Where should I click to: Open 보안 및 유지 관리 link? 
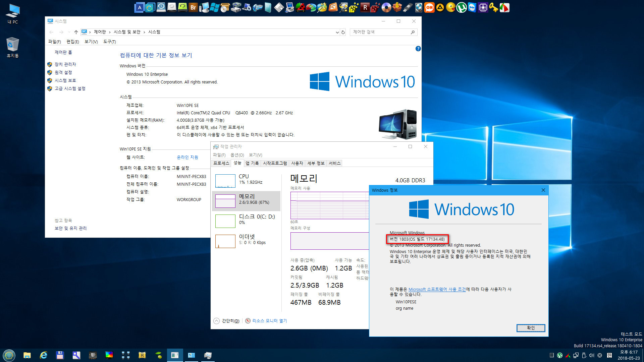point(71,228)
